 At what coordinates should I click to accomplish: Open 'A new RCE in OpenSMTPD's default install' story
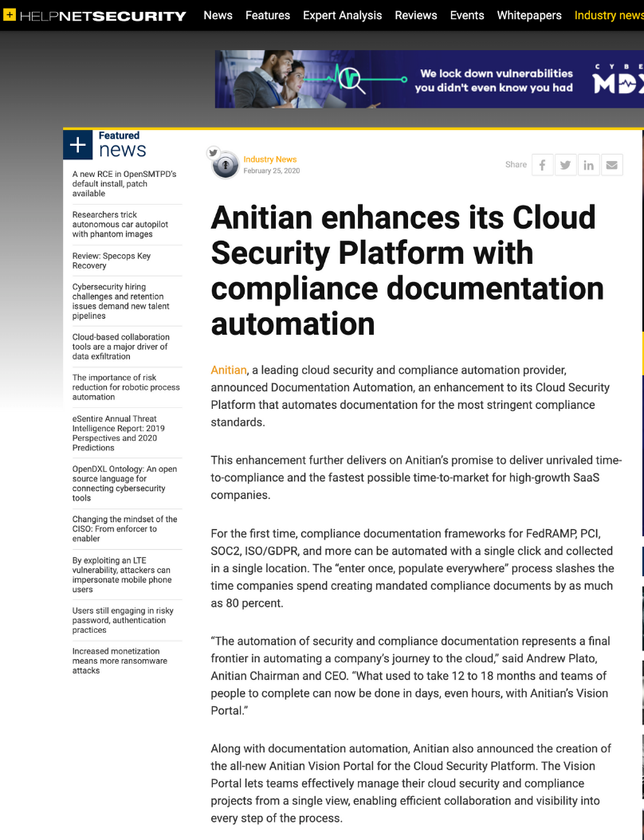point(124,184)
